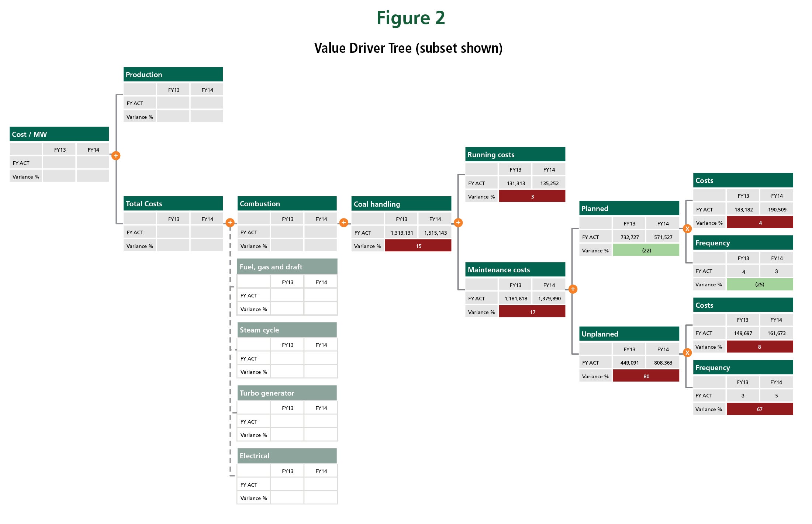The image size is (812, 524).
Task: Click the plus connector right of Coal handling
Action: 458,223
